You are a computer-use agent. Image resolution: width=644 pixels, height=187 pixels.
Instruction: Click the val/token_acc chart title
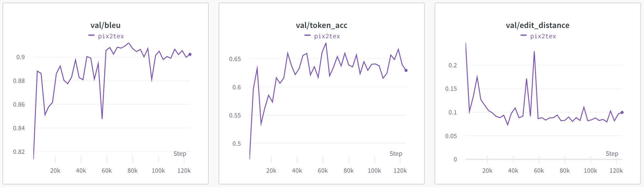(x=321, y=25)
